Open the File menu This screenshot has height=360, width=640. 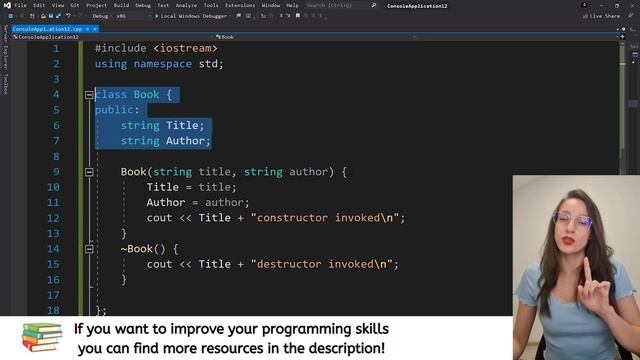20,5
